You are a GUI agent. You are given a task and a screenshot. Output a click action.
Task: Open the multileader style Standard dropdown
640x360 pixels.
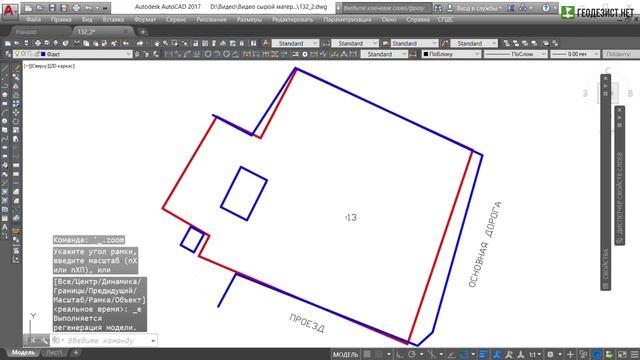[x=474, y=43]
